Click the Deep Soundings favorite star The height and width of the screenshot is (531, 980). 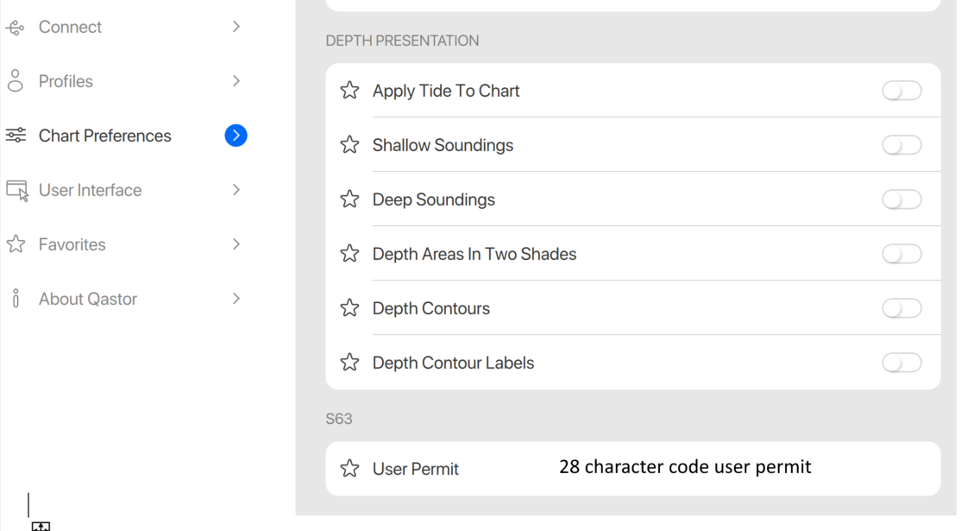point(349,199)
